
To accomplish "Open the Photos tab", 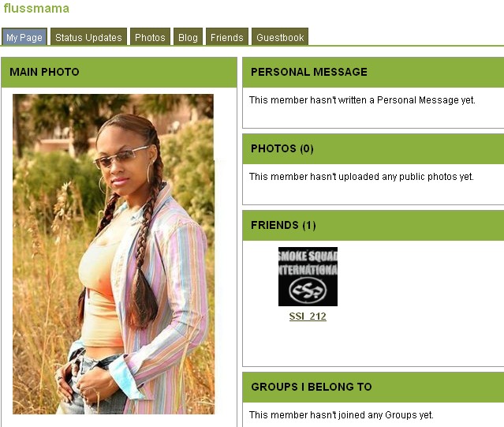I will (x=150, y=37).
